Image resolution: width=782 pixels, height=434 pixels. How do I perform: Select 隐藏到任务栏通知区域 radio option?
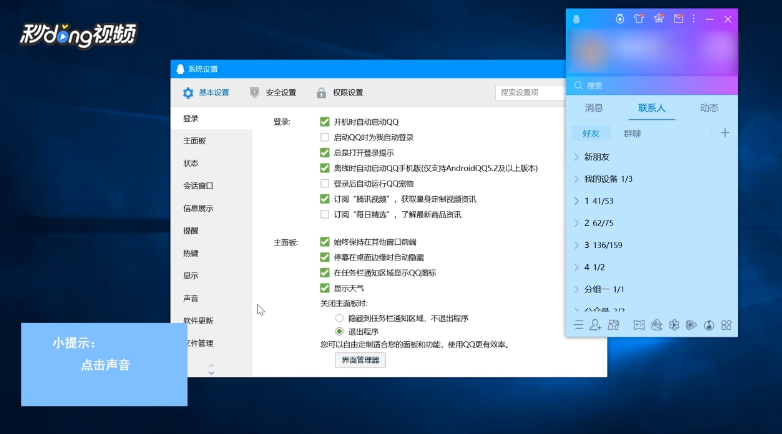point(339,318)
